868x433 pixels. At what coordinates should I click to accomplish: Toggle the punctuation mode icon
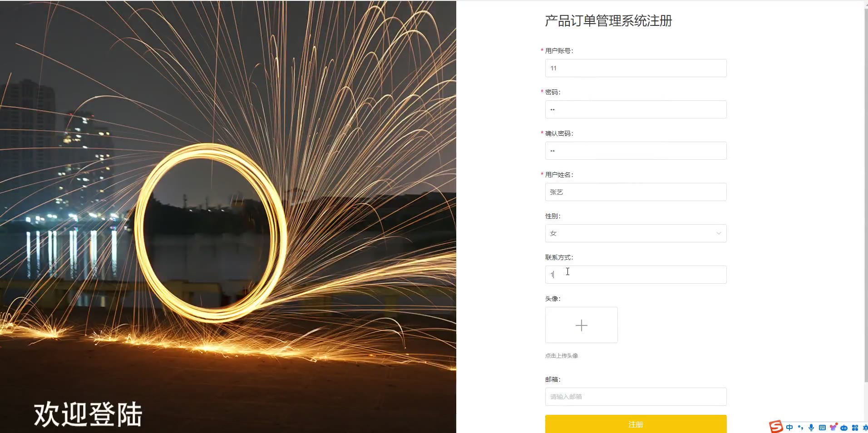click(x=800, y=428)
